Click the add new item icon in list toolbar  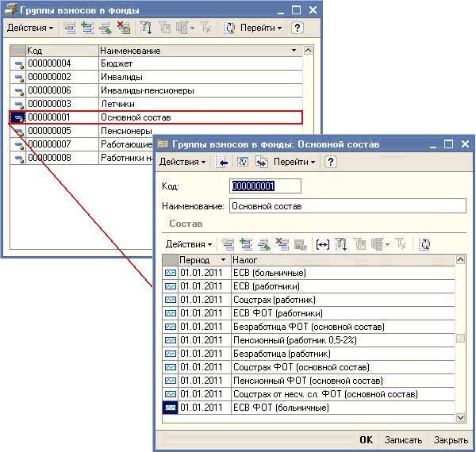pos(70,28)
